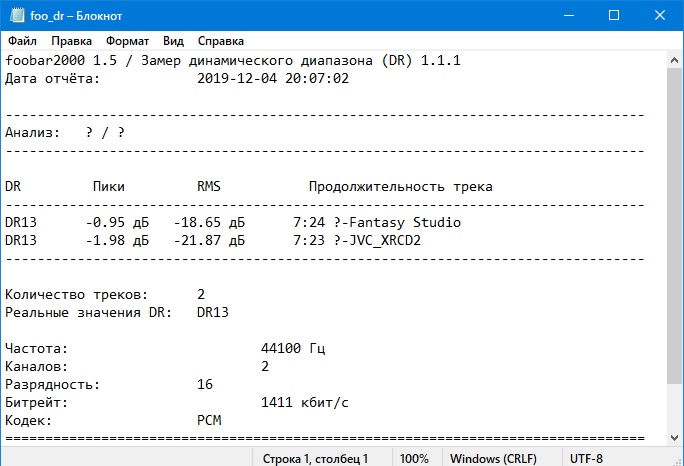Image resolution: width=684 pixels, height=466 pixels.
Task: Open the Справка menu
Action: pyautogui.click(x=221, y=41)
